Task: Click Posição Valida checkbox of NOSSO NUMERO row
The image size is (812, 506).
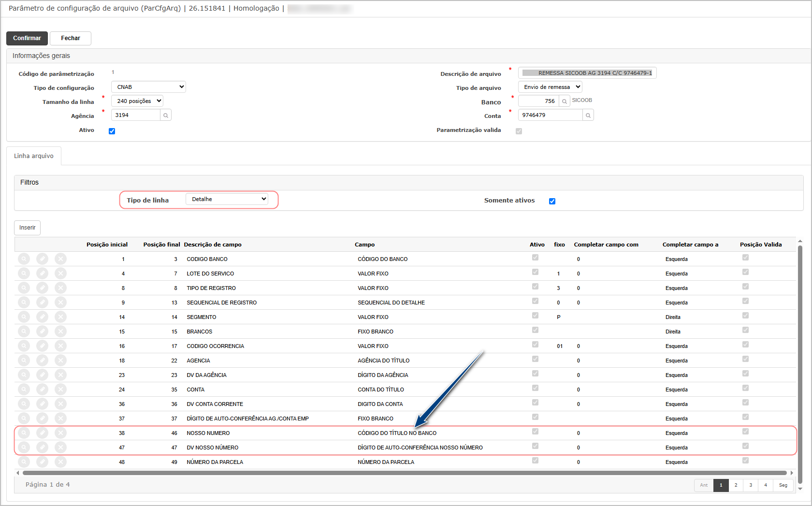Action: (x=745, y=432)
